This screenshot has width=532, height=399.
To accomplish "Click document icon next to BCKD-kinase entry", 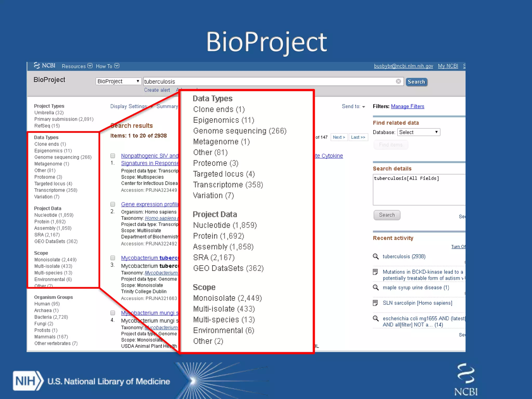I will point(375,272).
